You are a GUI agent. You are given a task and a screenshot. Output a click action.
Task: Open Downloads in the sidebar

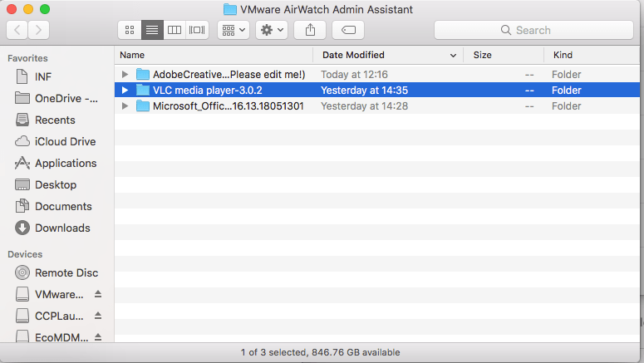point(62,228)
